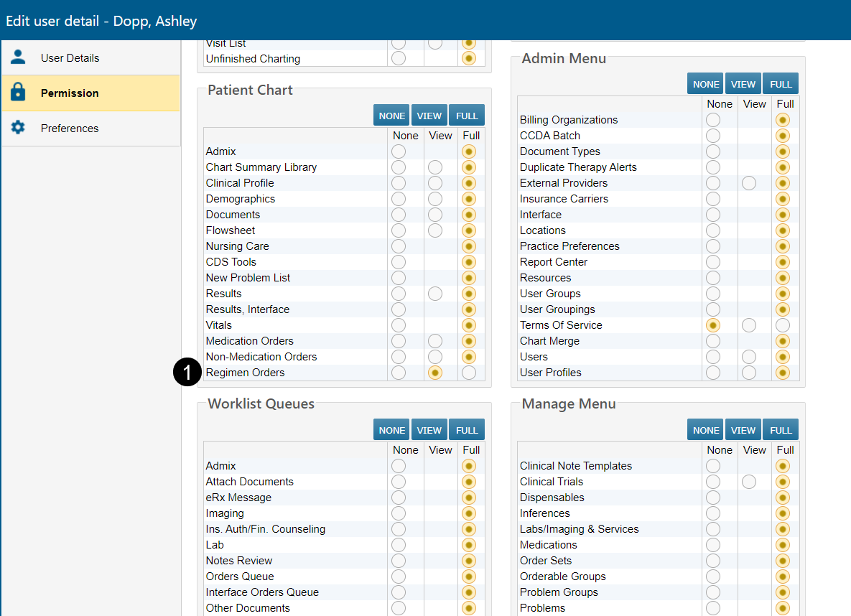
Task: Click Admin Menu NONE button
Action: pyautogui.click(x=706, y=84)
